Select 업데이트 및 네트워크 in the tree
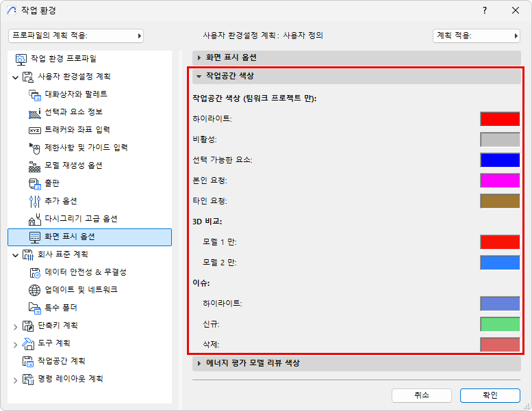This screenshot has width=532, height=411. [81, 290]
